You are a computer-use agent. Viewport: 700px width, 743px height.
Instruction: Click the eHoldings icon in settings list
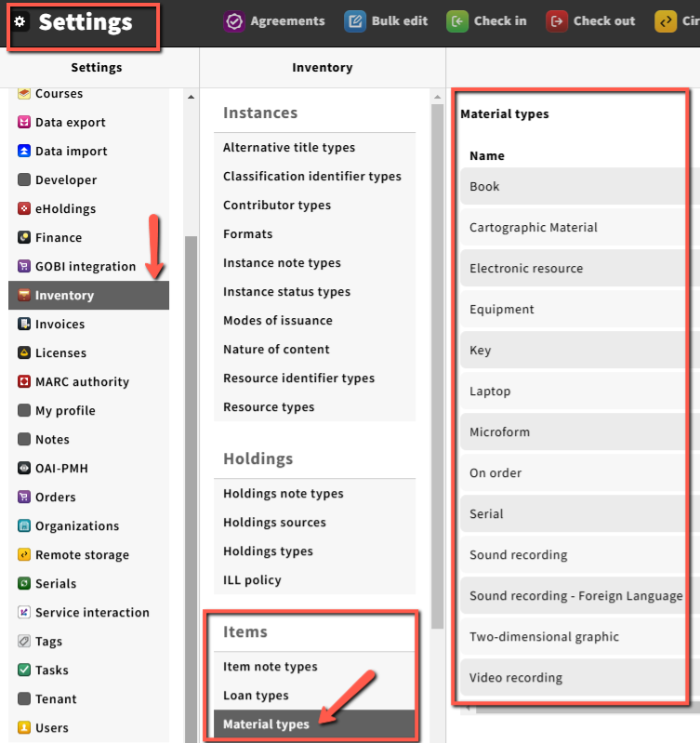coord(24,209)
